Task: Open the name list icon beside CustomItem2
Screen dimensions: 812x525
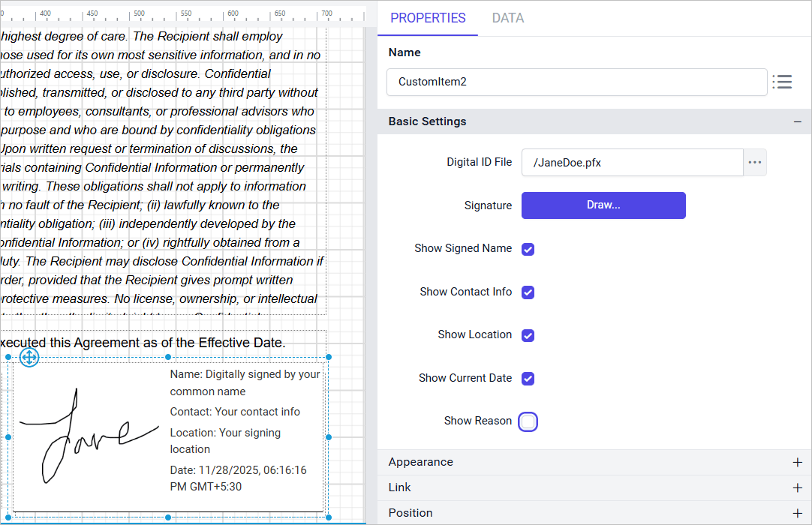Action: click(x=782, y=82)
